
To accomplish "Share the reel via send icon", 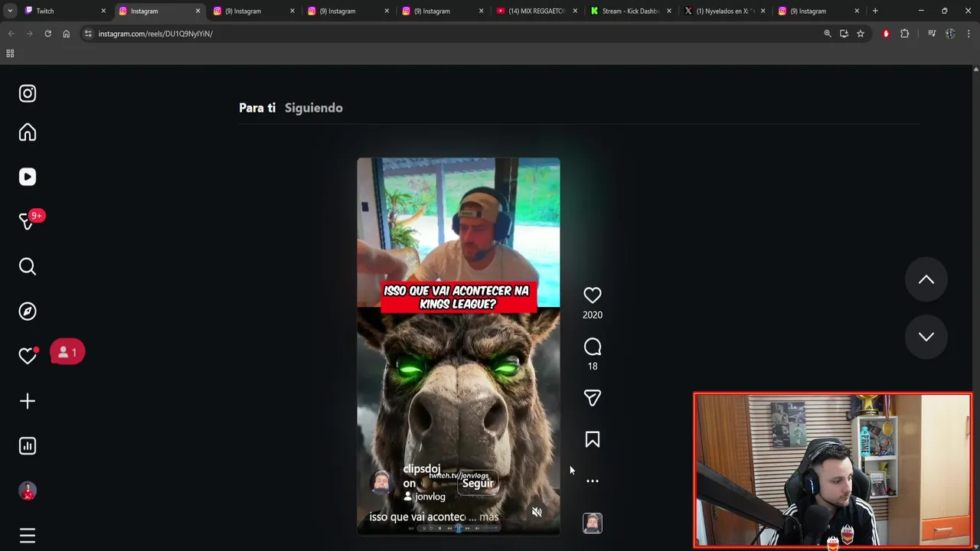I will (593, 398).
